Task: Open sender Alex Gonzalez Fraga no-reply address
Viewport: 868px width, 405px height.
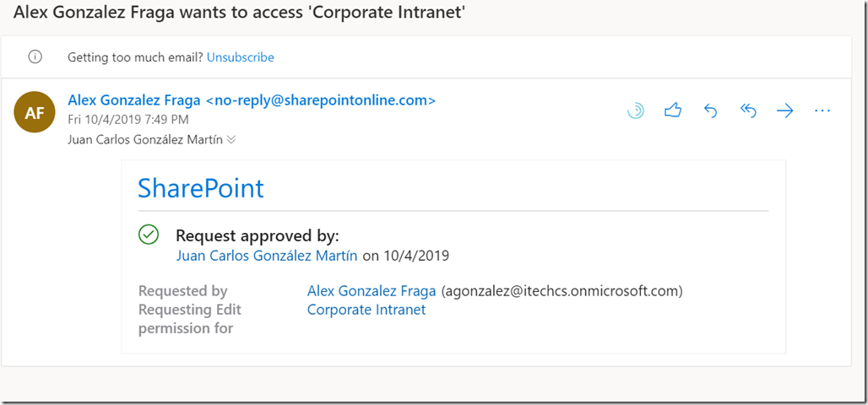Action: click(252, 100)
